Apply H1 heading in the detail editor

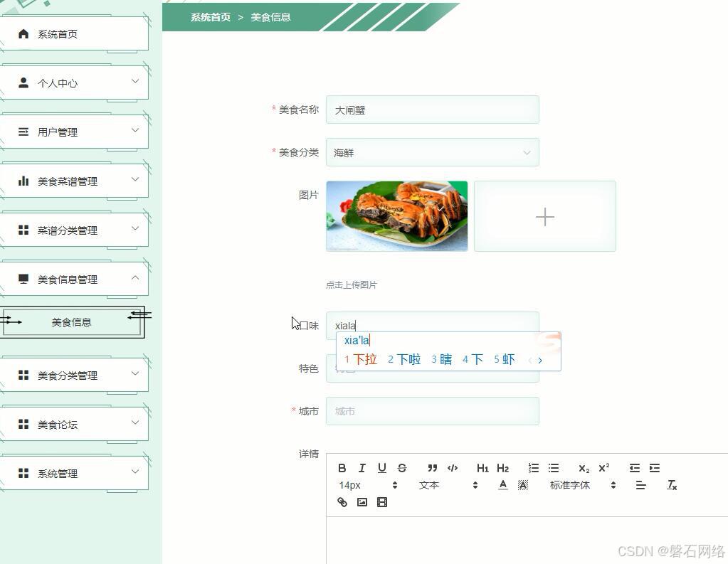(483, 468)
